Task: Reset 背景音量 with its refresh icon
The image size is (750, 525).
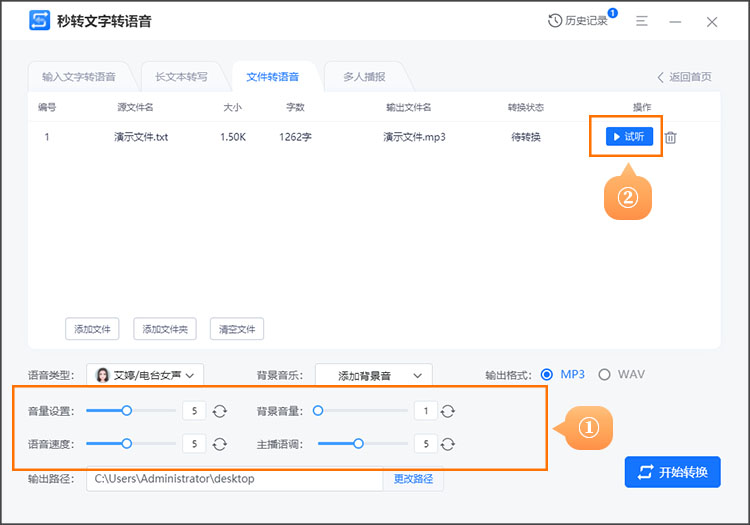Action: click(449, 410)
